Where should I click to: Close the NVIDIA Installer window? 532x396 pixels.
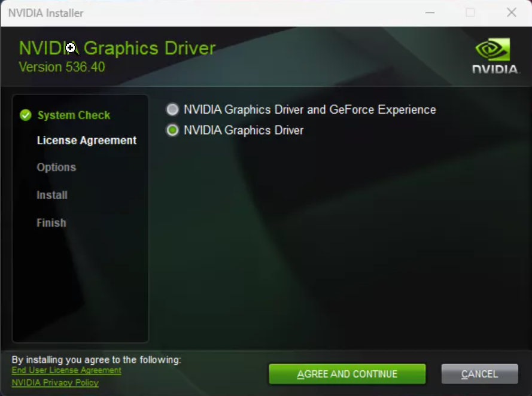tap(511, 13)
